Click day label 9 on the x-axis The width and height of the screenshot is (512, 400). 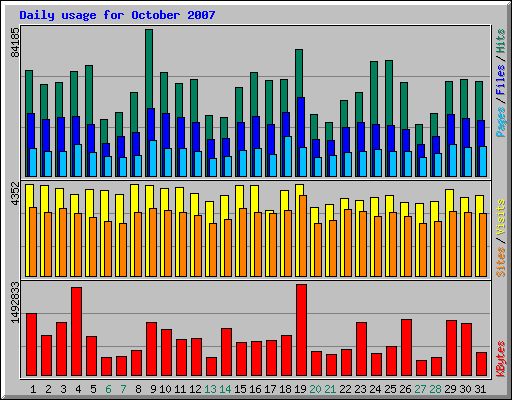pyautogui.click(x=153, y=389)
